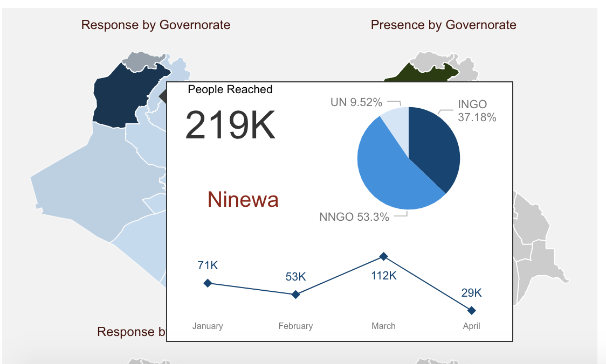Click the February data point on the line
This screenshot has width=606, height=364.
[295, 295]
